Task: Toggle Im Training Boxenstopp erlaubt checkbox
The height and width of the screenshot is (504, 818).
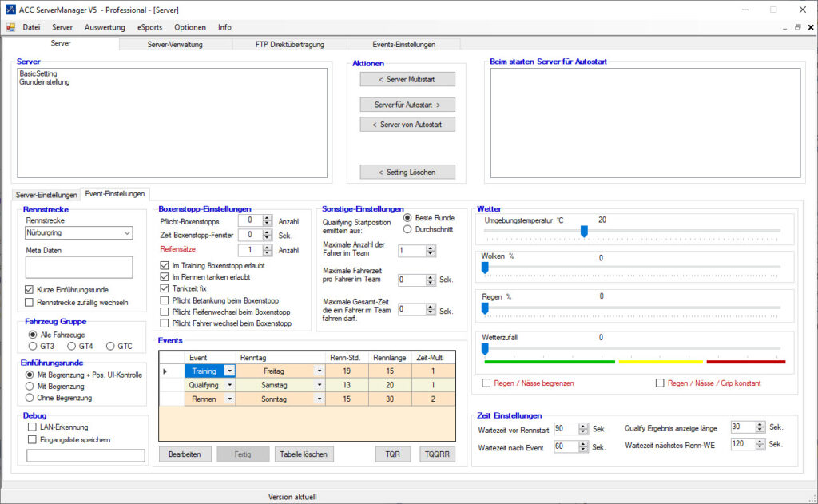Action: pos(165,265)
